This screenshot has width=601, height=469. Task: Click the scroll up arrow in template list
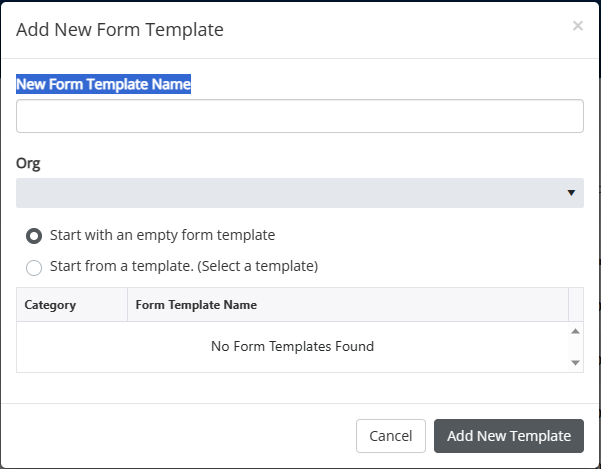[x=575, y=331]
